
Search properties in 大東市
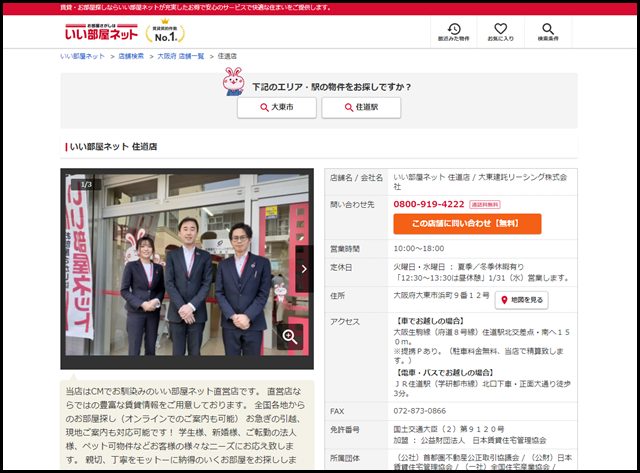tap(277, 107)
